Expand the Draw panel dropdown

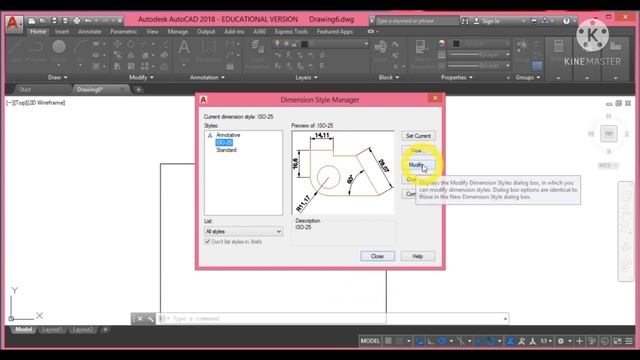point(58,77)
